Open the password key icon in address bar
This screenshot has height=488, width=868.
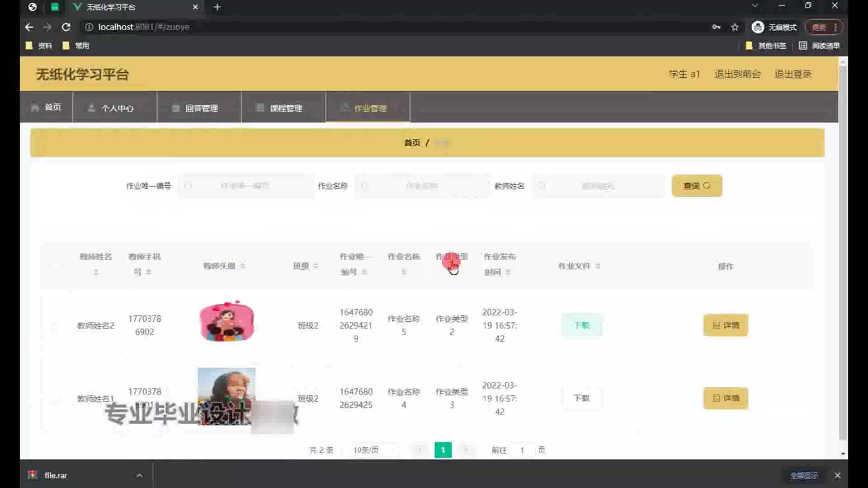(716, 27)
